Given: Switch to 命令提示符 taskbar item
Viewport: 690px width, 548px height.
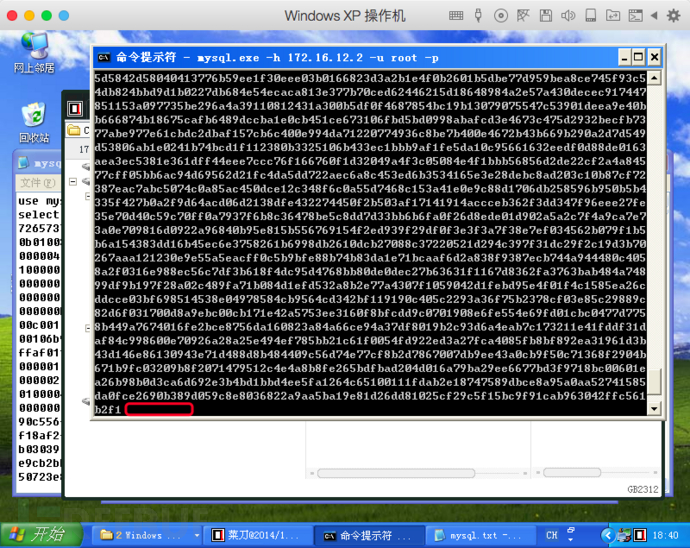Looking at the screenshot, I should tap(371, 535).
